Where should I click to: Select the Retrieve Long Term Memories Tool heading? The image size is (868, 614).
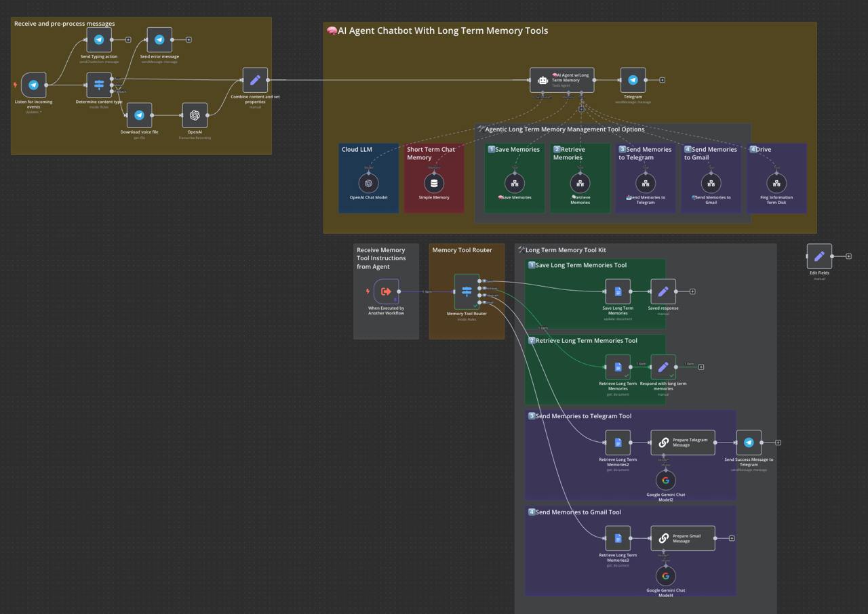[583, 340]
